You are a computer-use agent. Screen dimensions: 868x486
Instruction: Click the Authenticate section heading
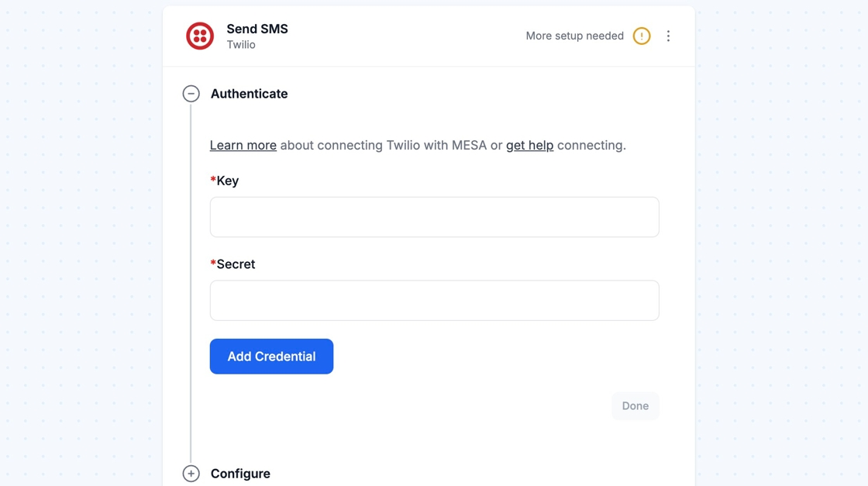click(249, 94)
